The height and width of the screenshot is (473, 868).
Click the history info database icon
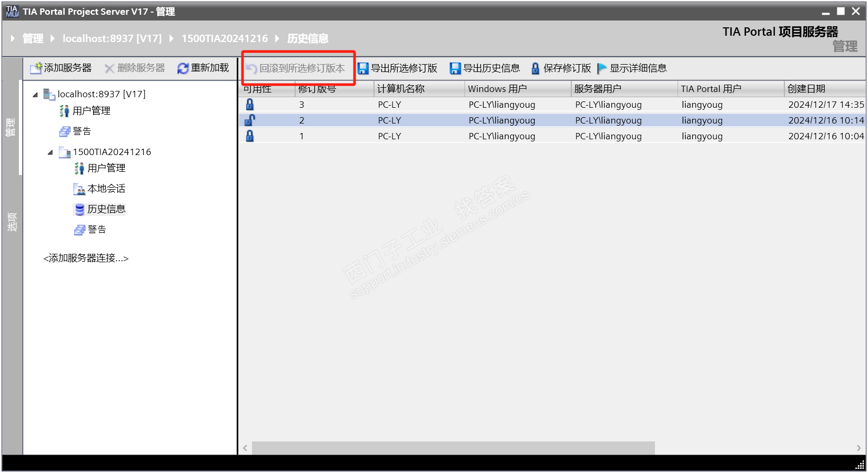(x=79, y=210)
